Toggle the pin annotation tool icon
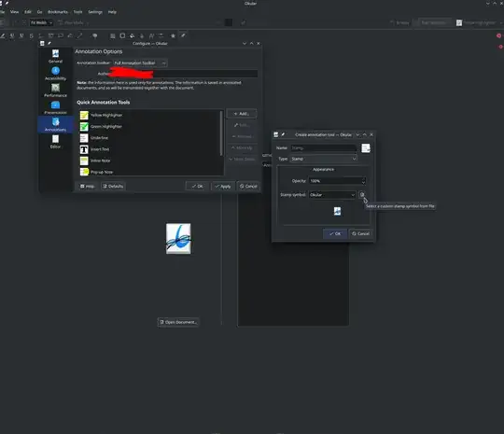 coord(183,35)
